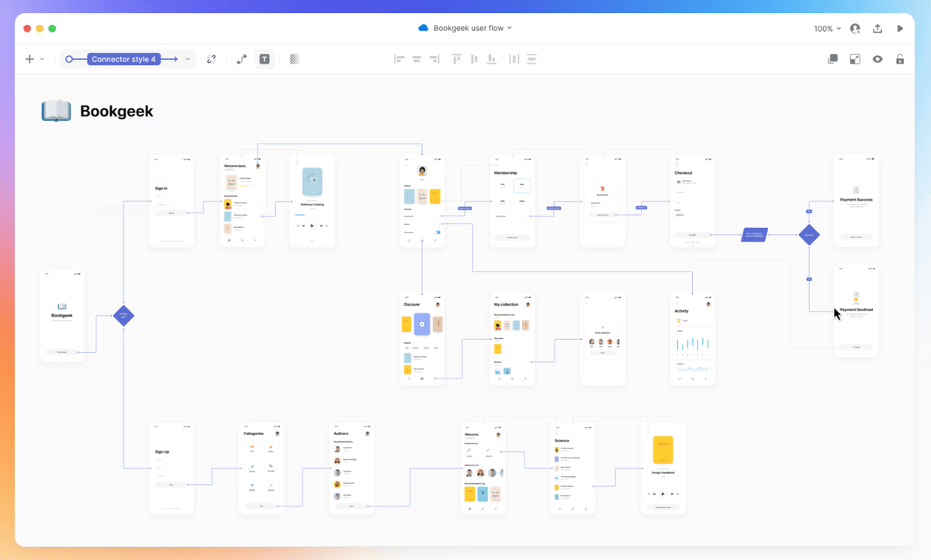Screen dimensions: 931x560
Task: Select the Checkout screen artboard
Action: [x=693, y=201]
